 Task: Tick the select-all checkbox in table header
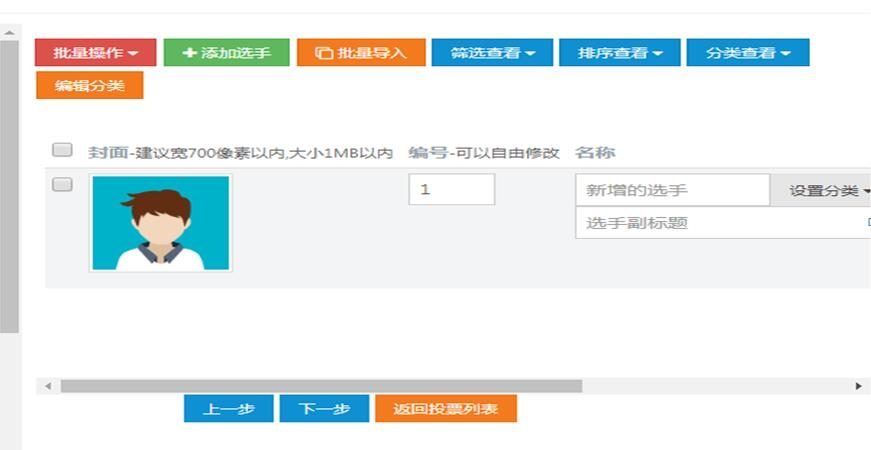pos(62,150)
